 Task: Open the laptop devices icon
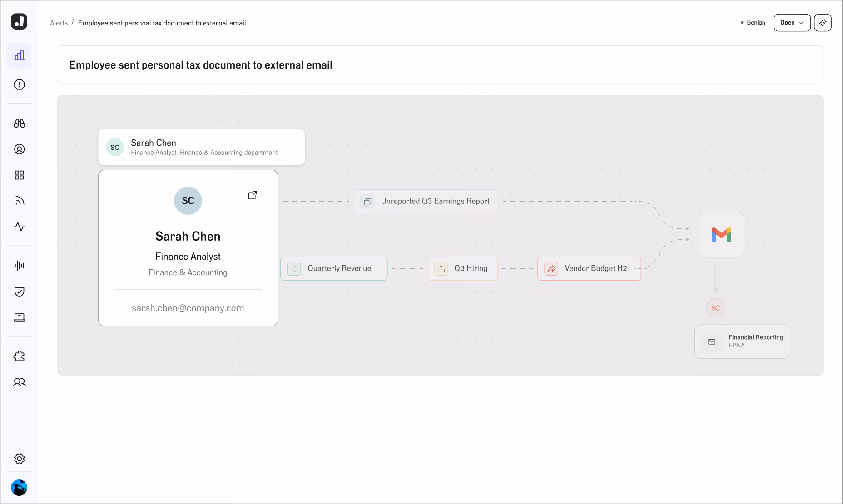tap(19, 317)
